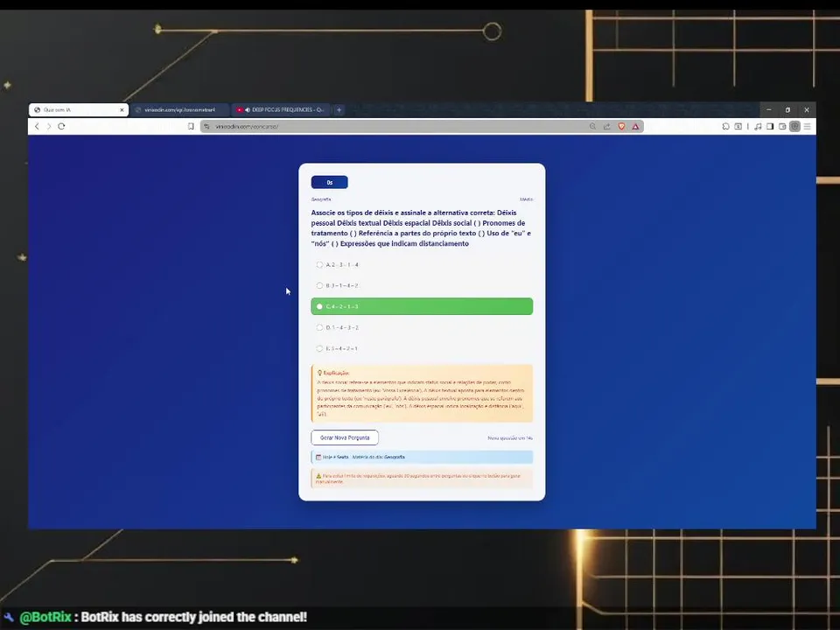Click the lightbulb icon beside Explicação
The width and height of the screenshot is (840, 630).
(x=320, y=373)
